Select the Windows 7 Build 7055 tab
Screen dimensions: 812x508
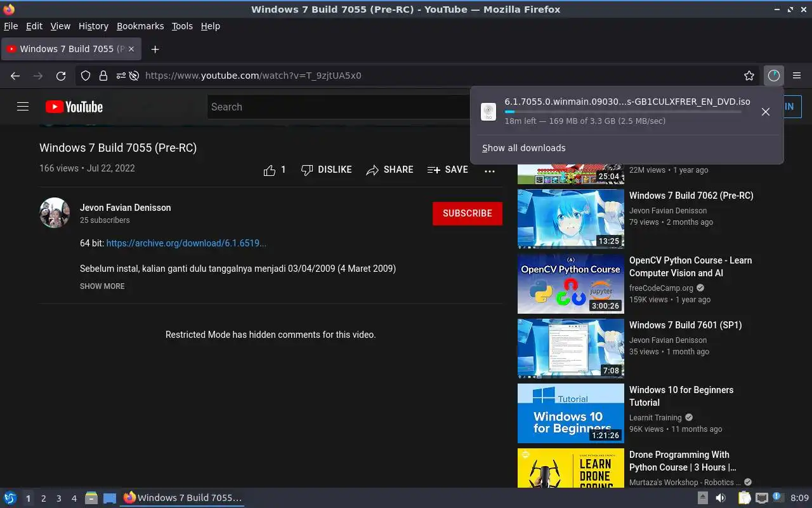pos(71,49)
